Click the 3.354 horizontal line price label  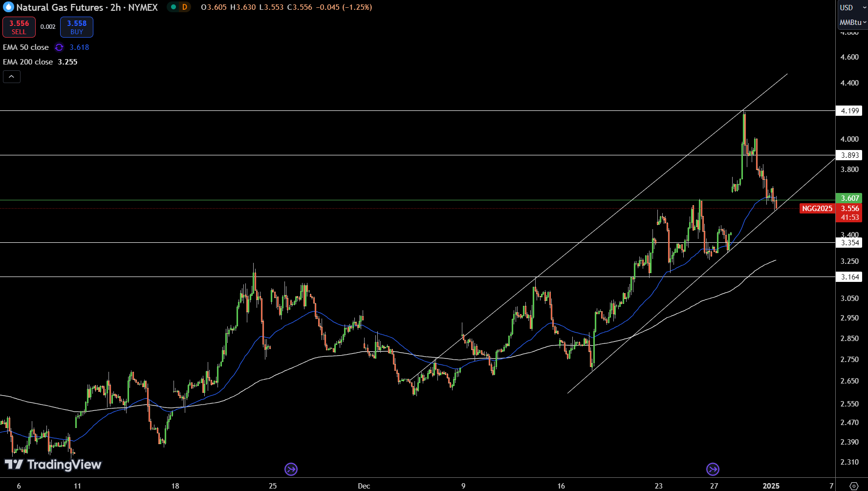(x=849, y=243)
